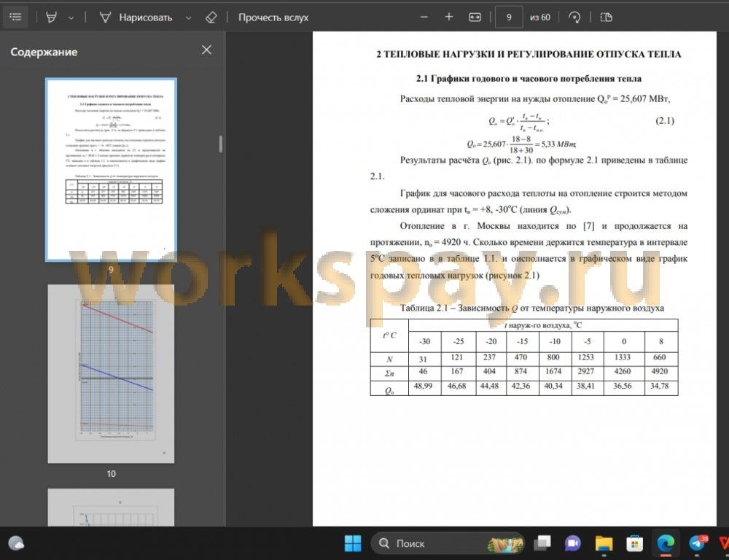Click table cell "1674" in row Σn
729x560 pixels.
(553, 372)
